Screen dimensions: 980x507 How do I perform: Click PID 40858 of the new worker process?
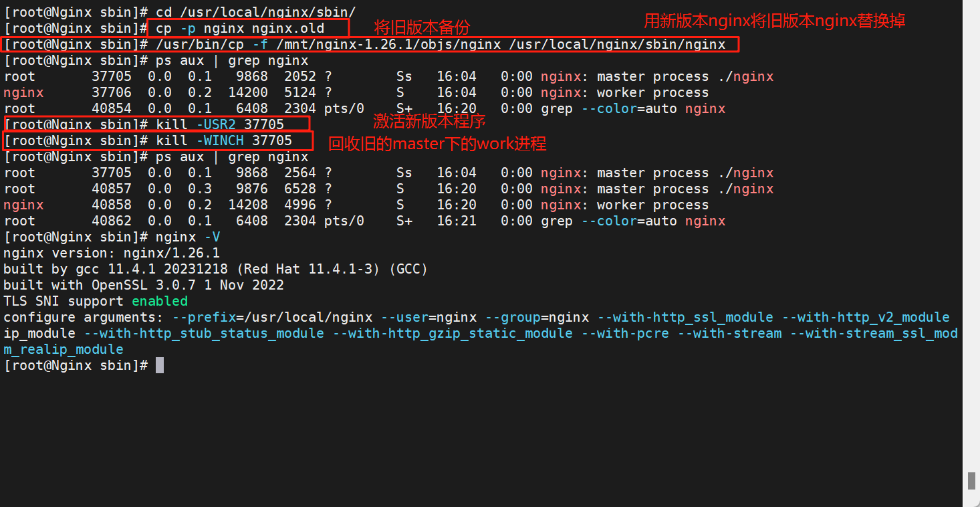(x=112, y=205)
